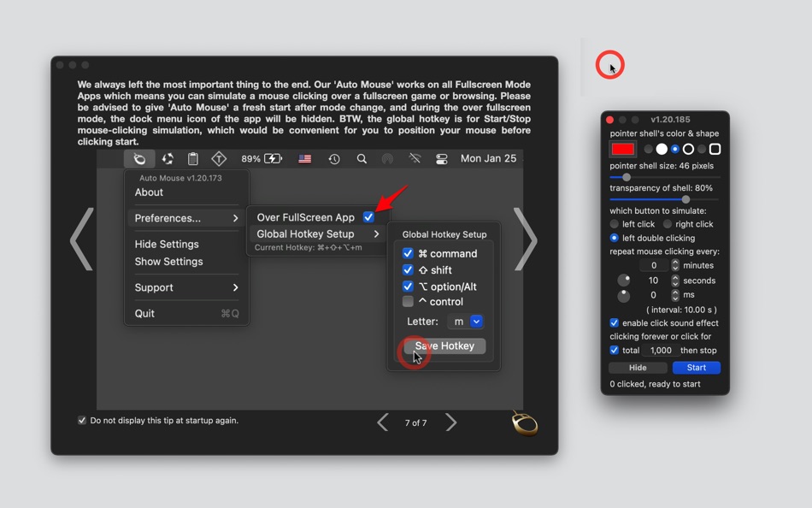Click the total clicks field showing 1,000
The width and height of the screenshot is (812, 508).
point(660,351)
